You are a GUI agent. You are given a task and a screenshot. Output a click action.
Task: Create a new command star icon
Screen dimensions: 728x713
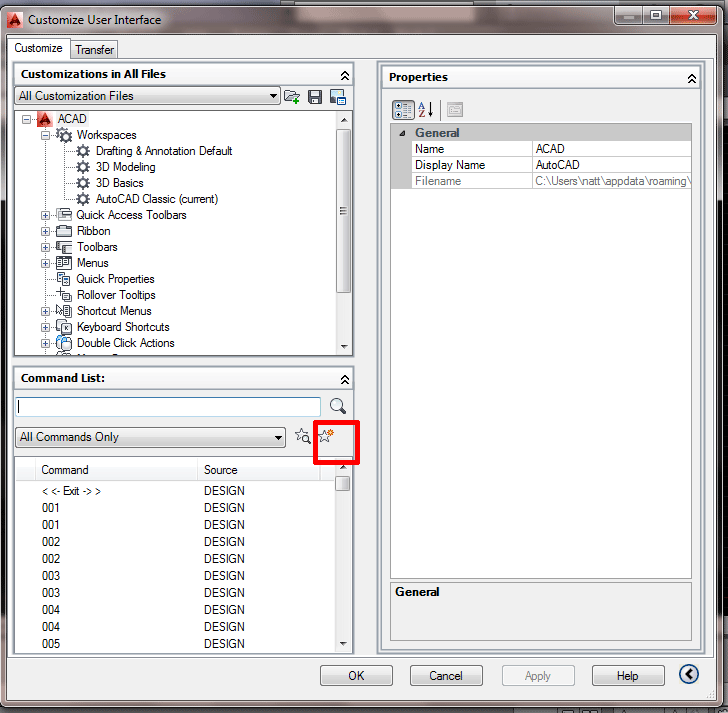pos(326,435)
